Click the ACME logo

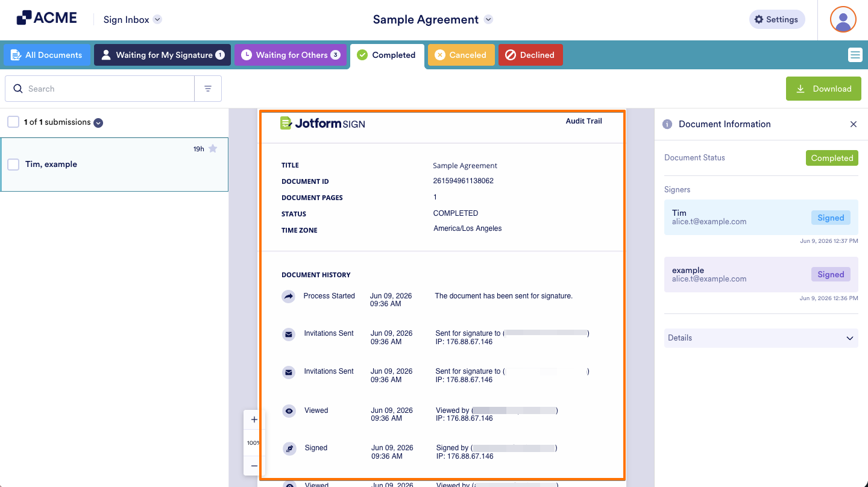(46, 18)
